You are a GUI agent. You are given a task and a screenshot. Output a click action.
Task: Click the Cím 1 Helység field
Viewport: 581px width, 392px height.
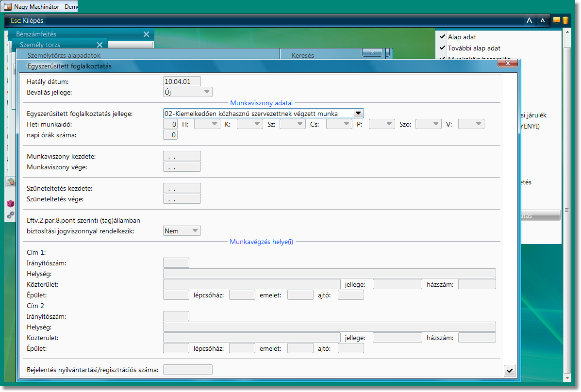click(330, 274)
